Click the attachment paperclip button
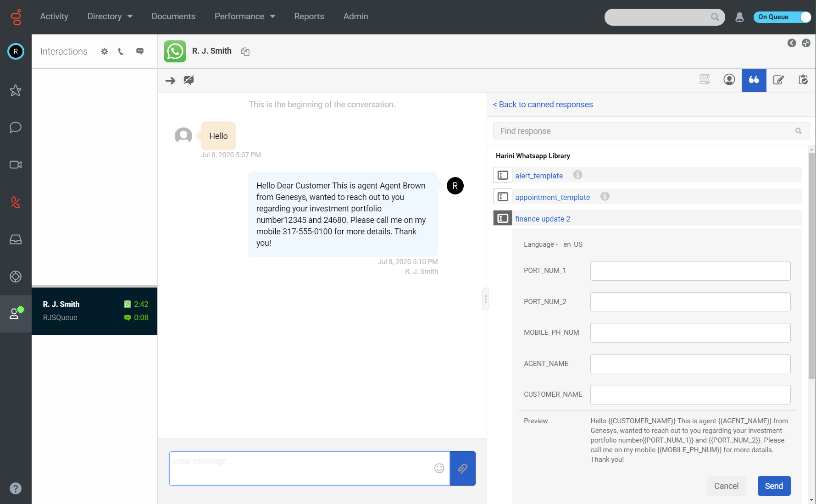 (x=462, y=468)
